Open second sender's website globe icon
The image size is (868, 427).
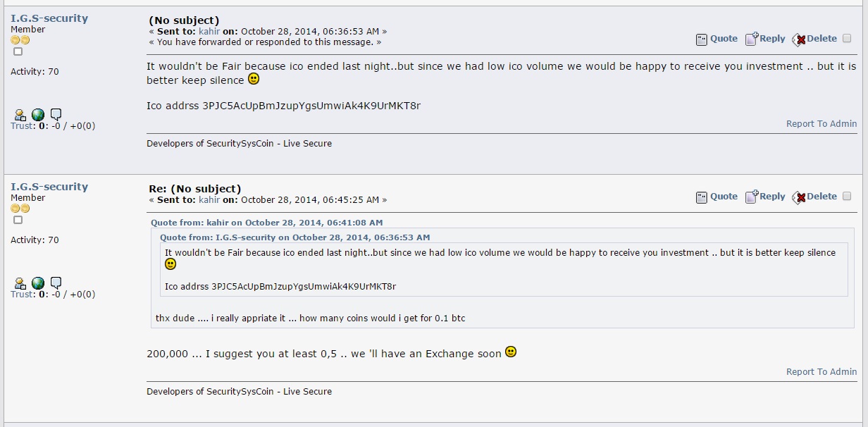pyautogui.click(x=38, y=283)
